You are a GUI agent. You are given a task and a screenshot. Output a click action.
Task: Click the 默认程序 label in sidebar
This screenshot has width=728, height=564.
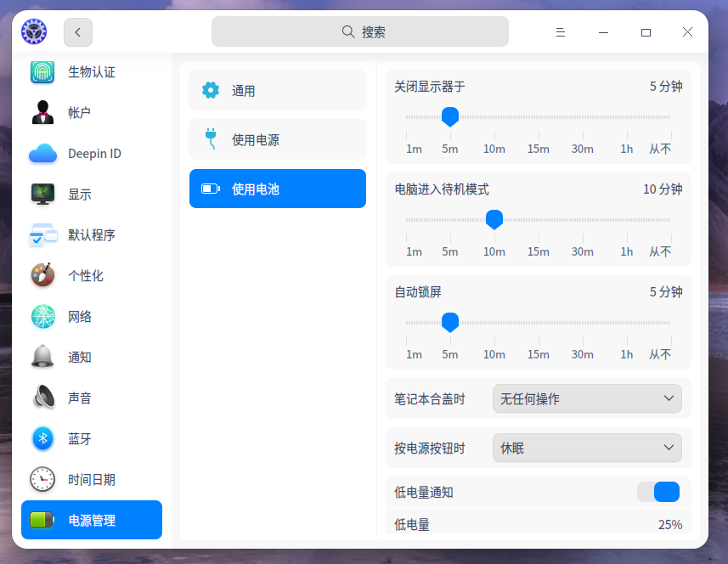pyautogui.click(x=92, y=235)
